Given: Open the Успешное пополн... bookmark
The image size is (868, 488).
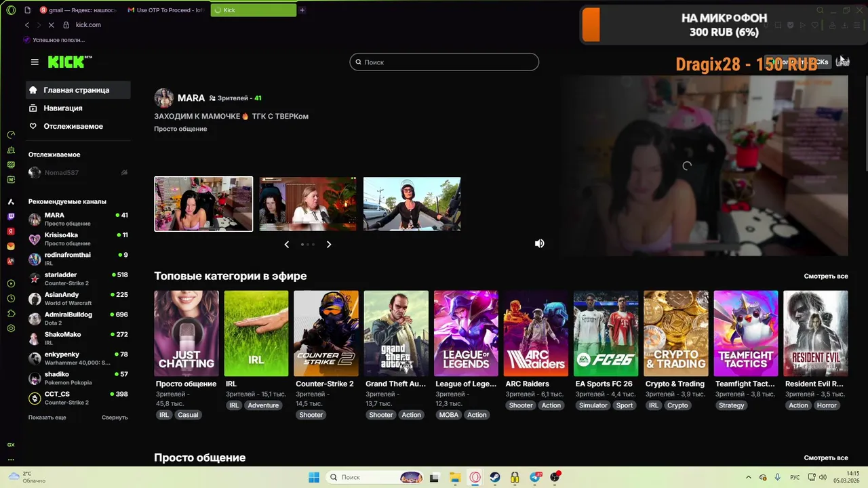Looking at the screenshot, I should pos(54,40).
